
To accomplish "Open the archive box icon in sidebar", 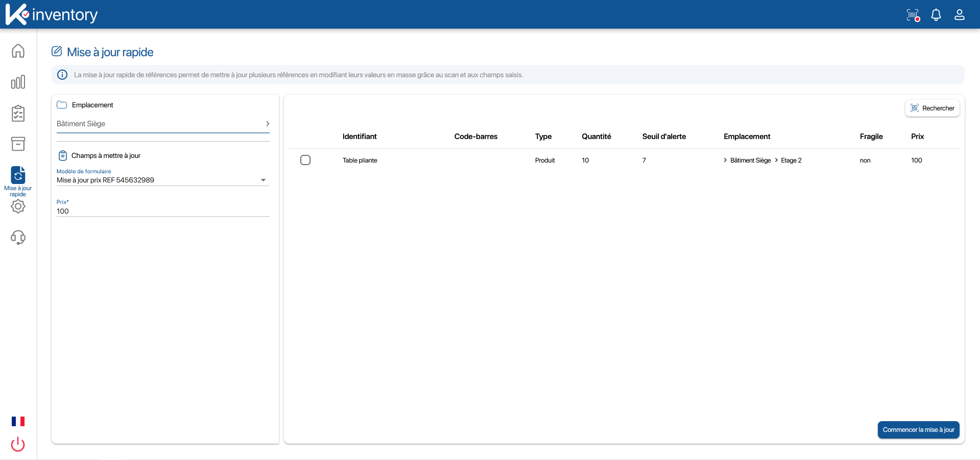I will click(x=18, y=144).
